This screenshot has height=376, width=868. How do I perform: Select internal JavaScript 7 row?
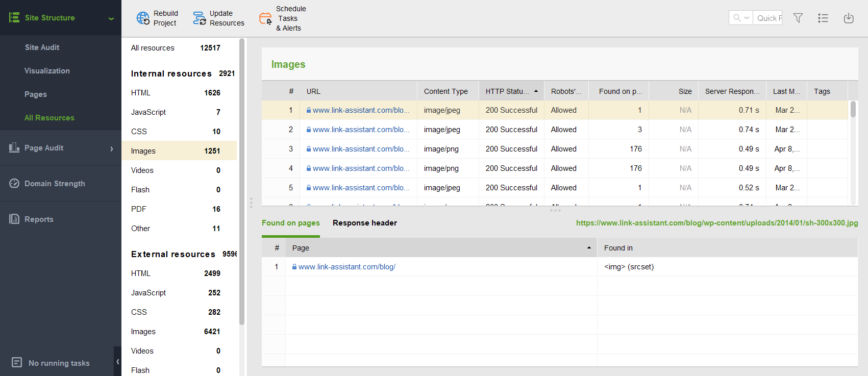[x=179, y=112]
